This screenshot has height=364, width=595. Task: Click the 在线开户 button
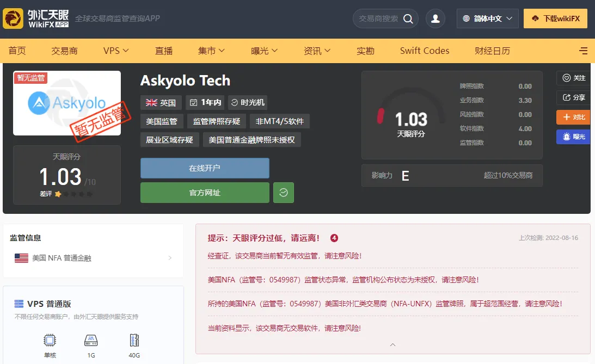(205, 168)
